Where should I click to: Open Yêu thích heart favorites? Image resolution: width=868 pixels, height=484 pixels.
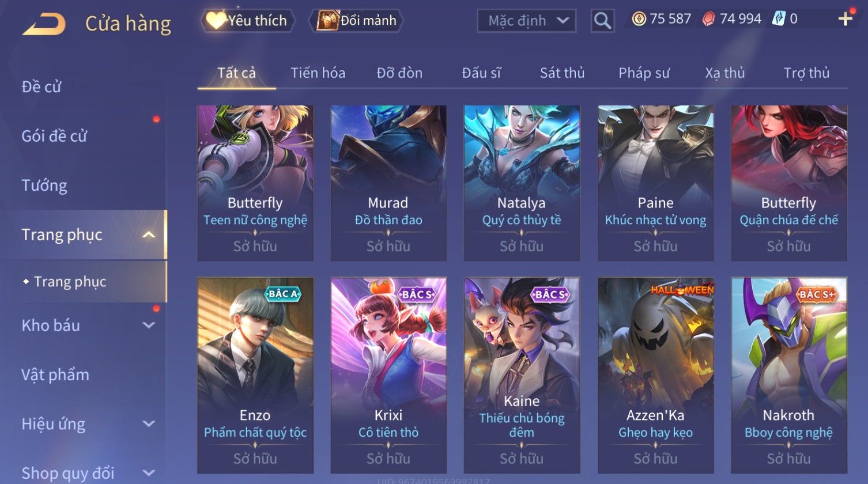[x=248, y=21]
